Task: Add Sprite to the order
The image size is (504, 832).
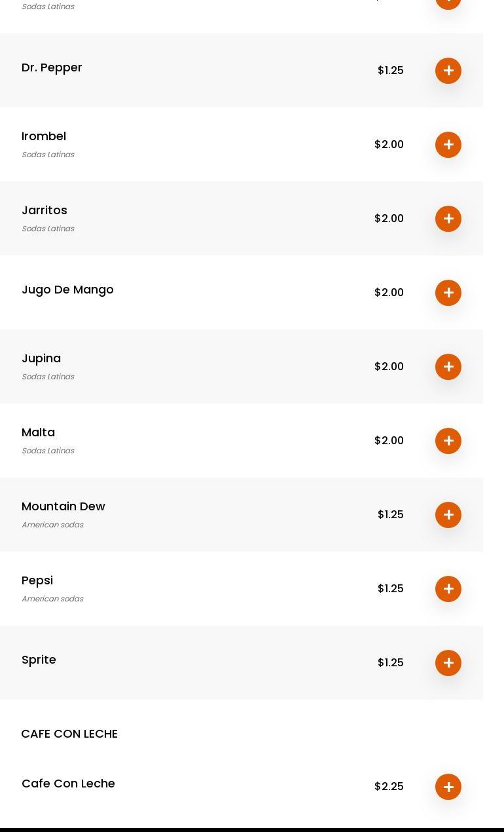Action: click(448, 663)
